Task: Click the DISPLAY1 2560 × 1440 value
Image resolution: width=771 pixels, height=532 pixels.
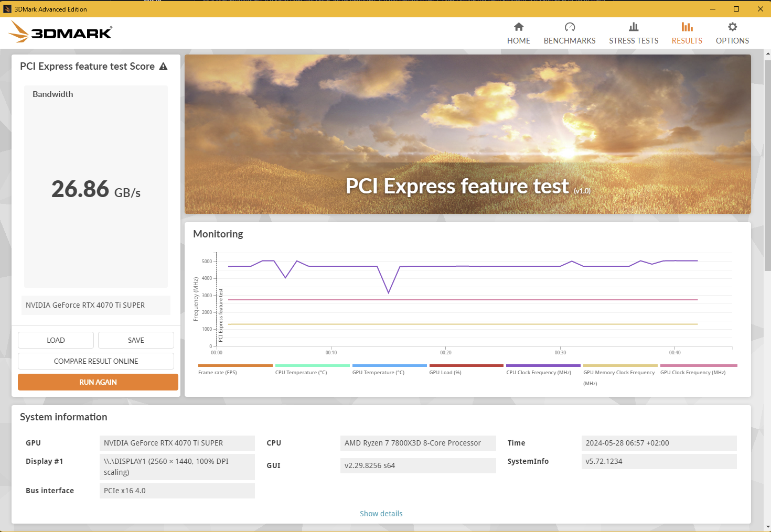Action: [x=177, y=466]
